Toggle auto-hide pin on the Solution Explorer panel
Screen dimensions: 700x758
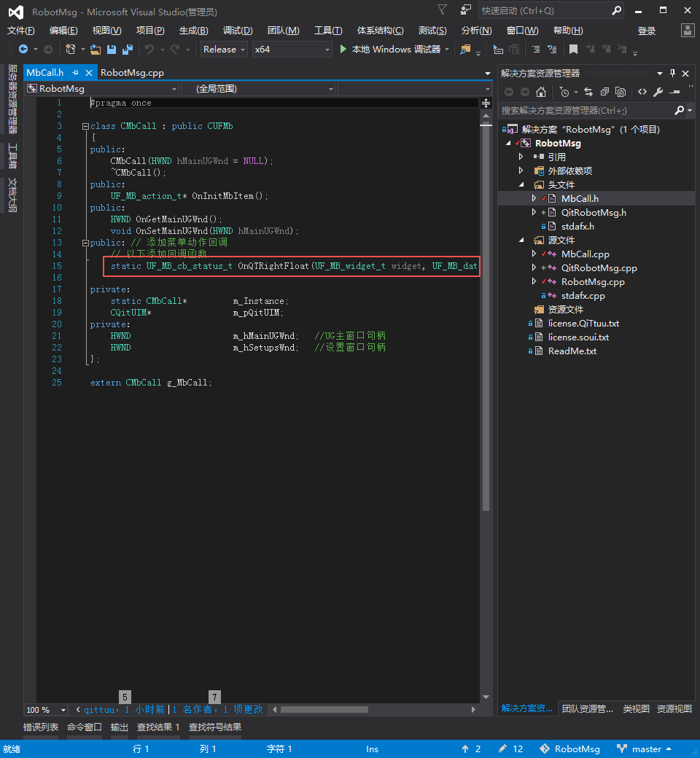[672, 73]
